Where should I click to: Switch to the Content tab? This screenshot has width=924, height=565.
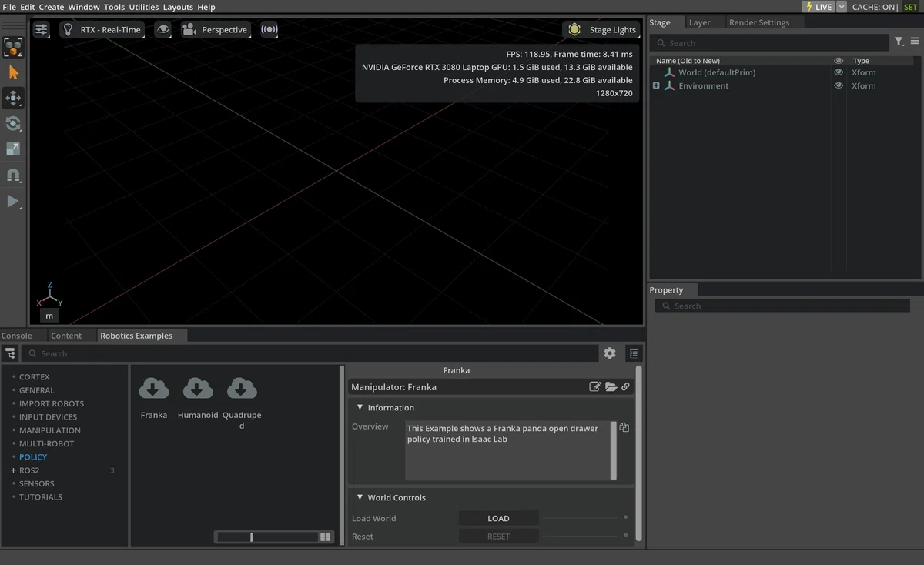click(x=66, y=336)
